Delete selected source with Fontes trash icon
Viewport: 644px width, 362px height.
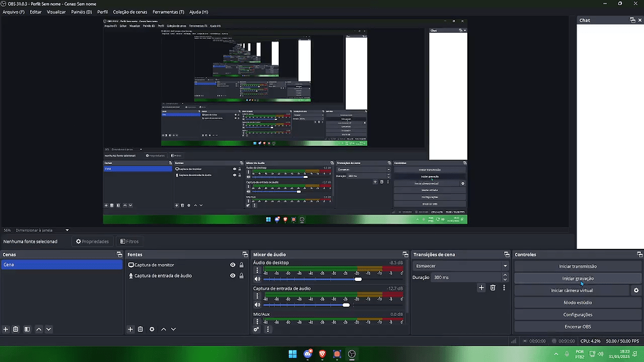[x=140, y=329]
